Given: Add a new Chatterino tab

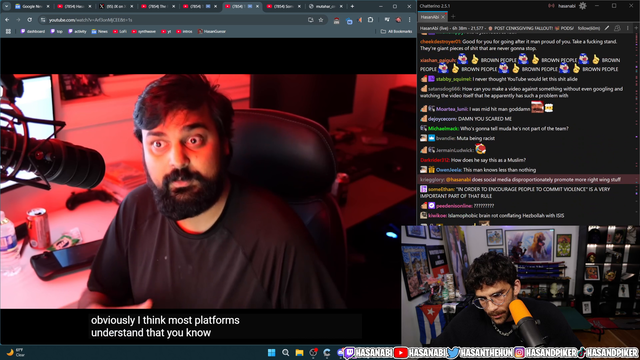Looking at the screenshot, I should click(453, 17).
